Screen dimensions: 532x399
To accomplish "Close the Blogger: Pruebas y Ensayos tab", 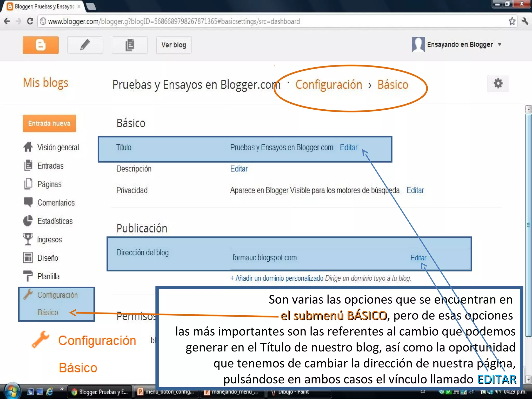I will [79, 6].
